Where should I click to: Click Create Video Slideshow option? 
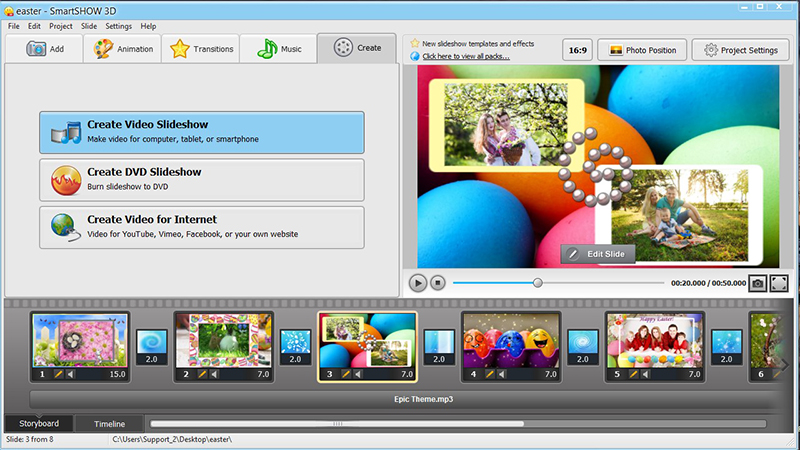tap(202, 132)
